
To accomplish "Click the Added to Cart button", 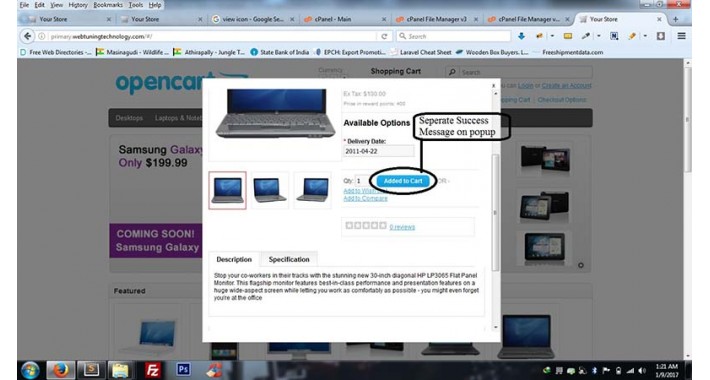I will (403, 181).
